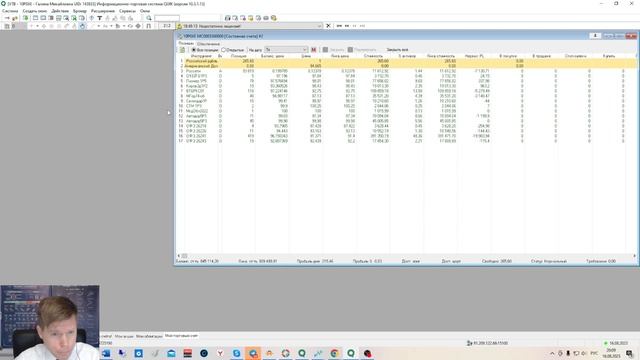Click the plus icon in second toolbar

tap(31, 26)
